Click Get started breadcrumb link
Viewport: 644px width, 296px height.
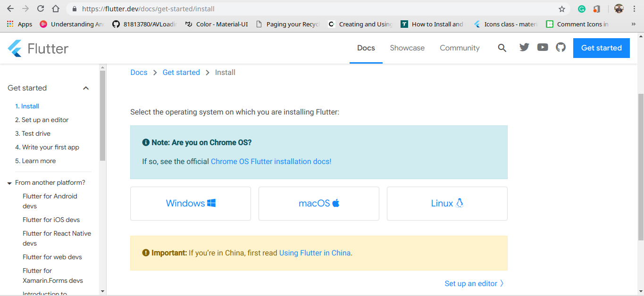tap(181, 73)
